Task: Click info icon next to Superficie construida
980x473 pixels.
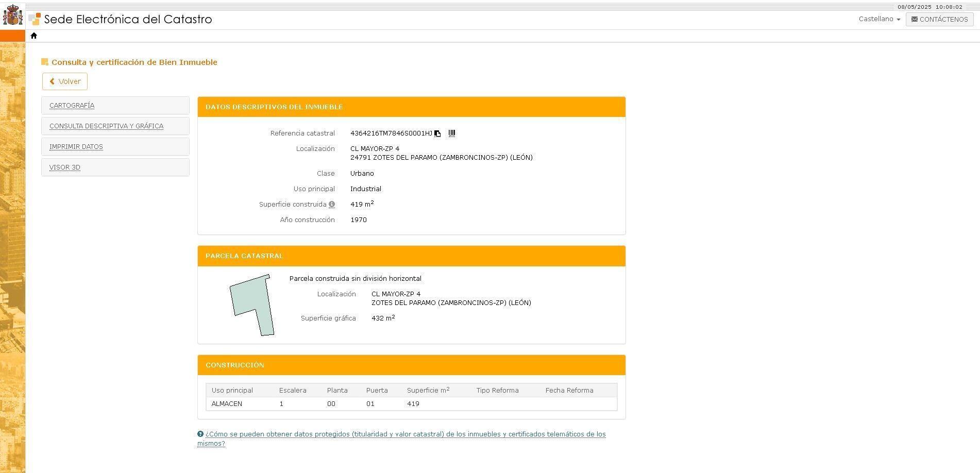Action: click(x=332, y=205)
